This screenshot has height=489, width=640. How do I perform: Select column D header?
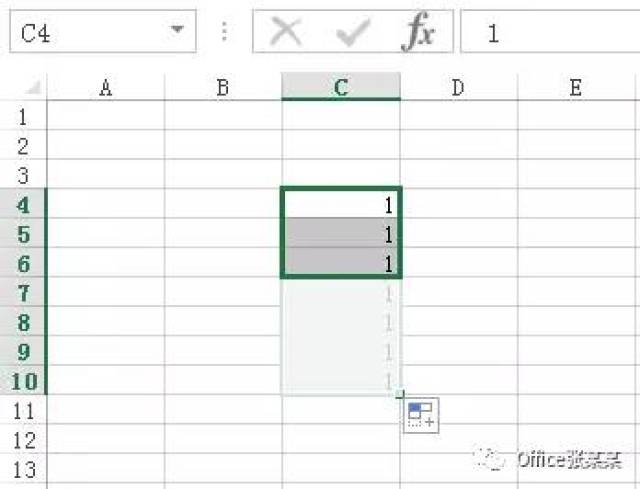[458, 88]
